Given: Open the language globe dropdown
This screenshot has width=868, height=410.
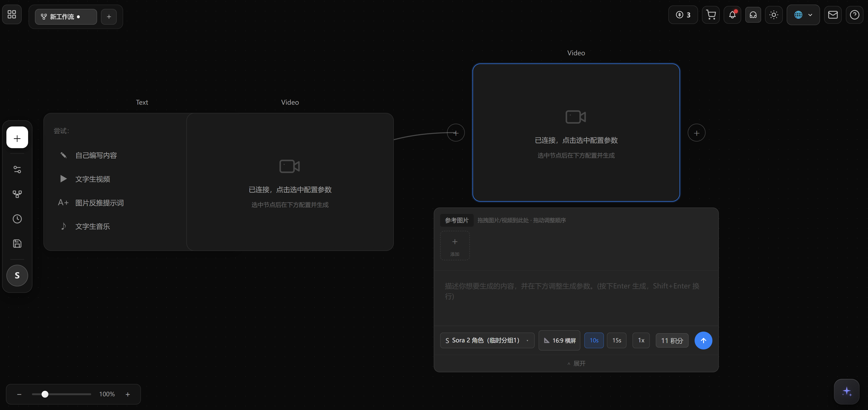Looking at the screenshot, I should tap(803, 15).
